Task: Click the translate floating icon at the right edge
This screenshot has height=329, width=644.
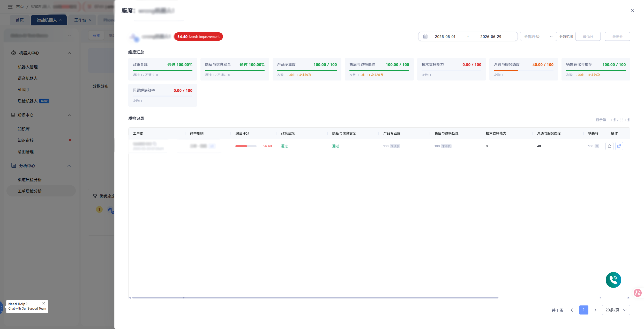Action: (638, 293)
